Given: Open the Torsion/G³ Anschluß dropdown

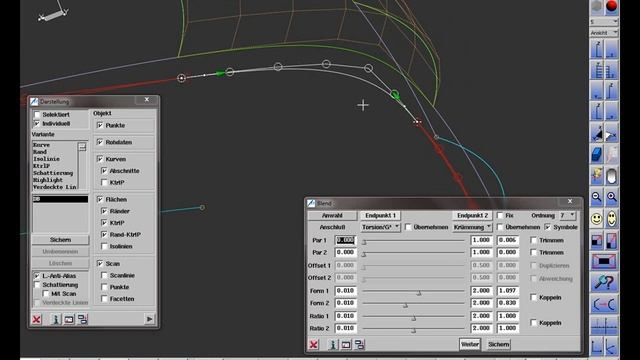Looking at the screenshot, I should 380,227.
